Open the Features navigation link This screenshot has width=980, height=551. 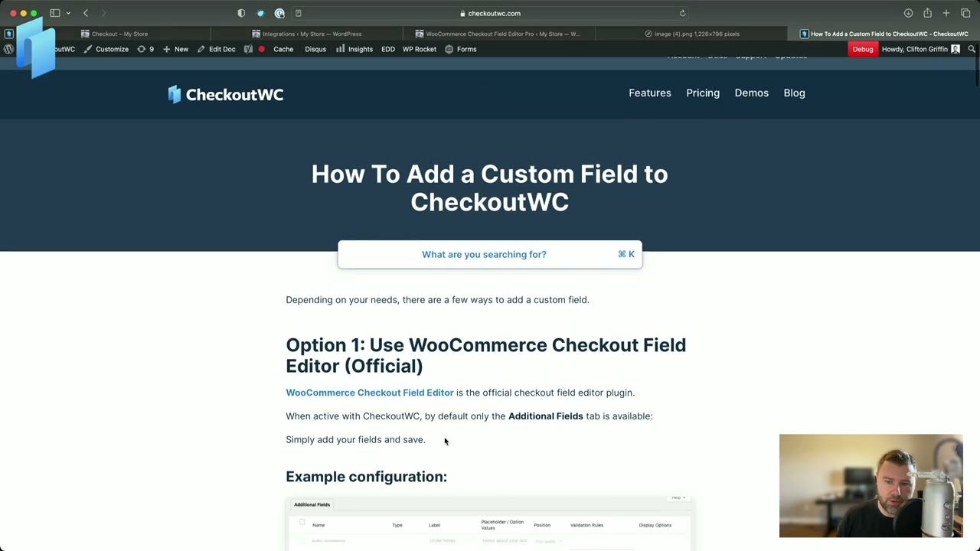650,93
